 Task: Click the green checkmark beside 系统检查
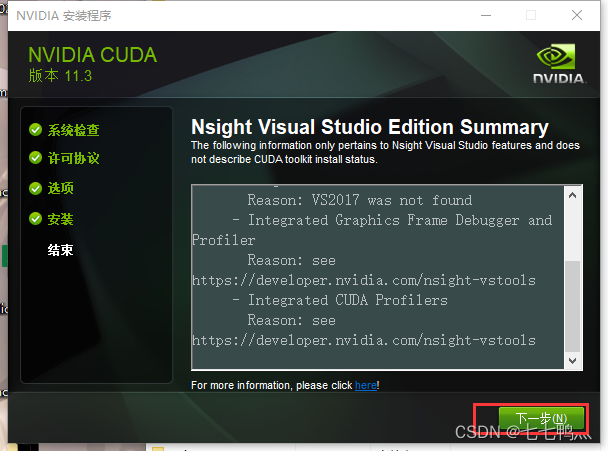35,130
